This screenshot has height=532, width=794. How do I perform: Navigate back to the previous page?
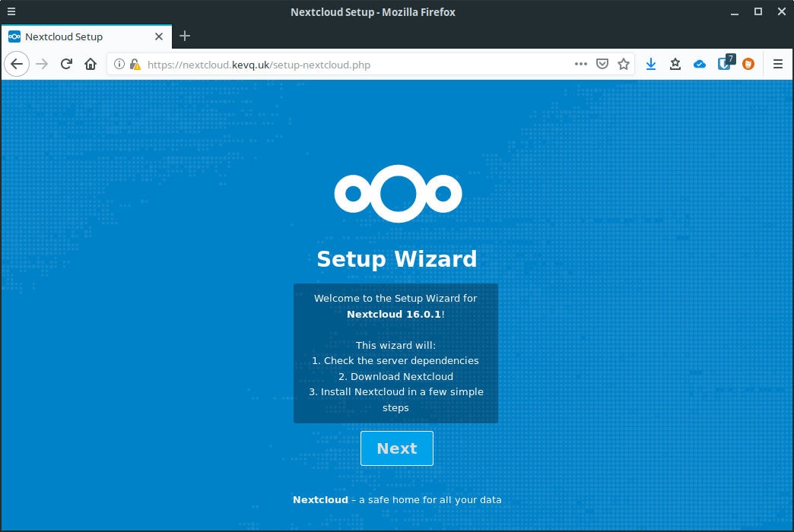(17, 64)
